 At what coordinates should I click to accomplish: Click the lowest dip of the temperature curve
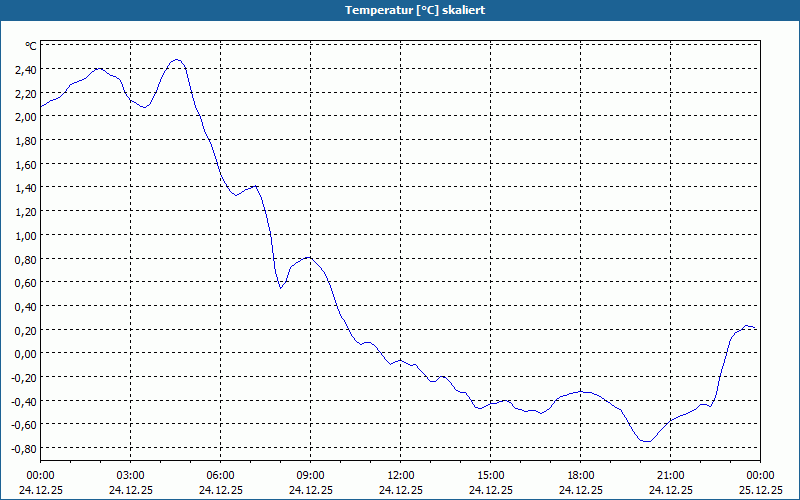click(x=646, y=441)
